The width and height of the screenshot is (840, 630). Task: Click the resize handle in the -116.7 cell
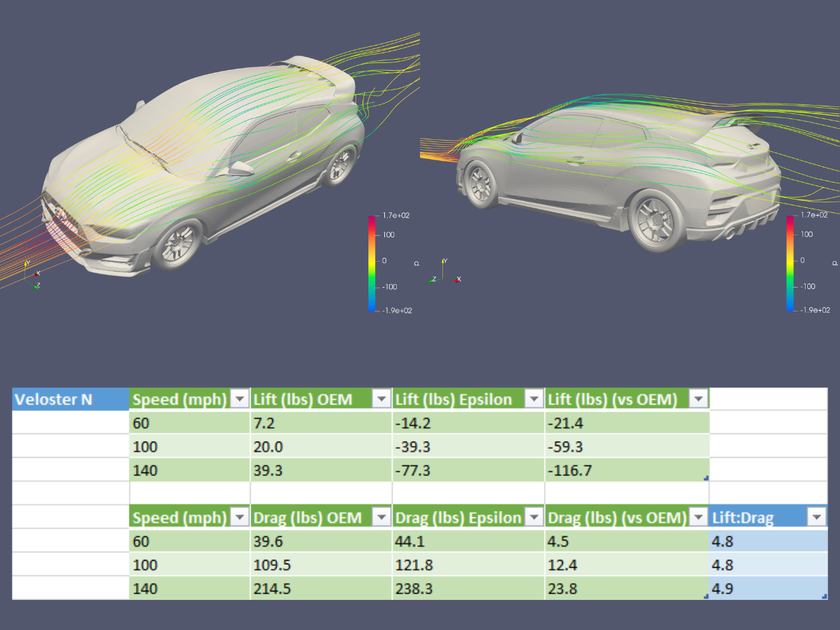click(705, 478)
